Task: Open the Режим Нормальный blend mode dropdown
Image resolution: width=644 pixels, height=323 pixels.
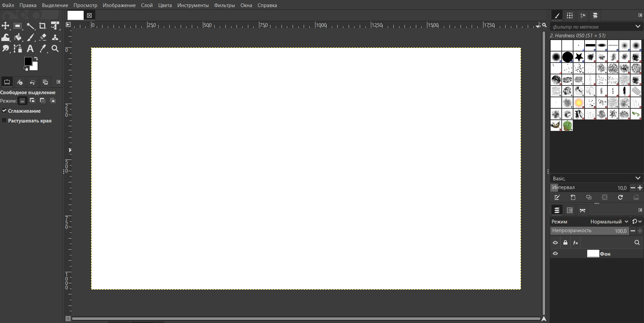Action: tap(609, 221)
